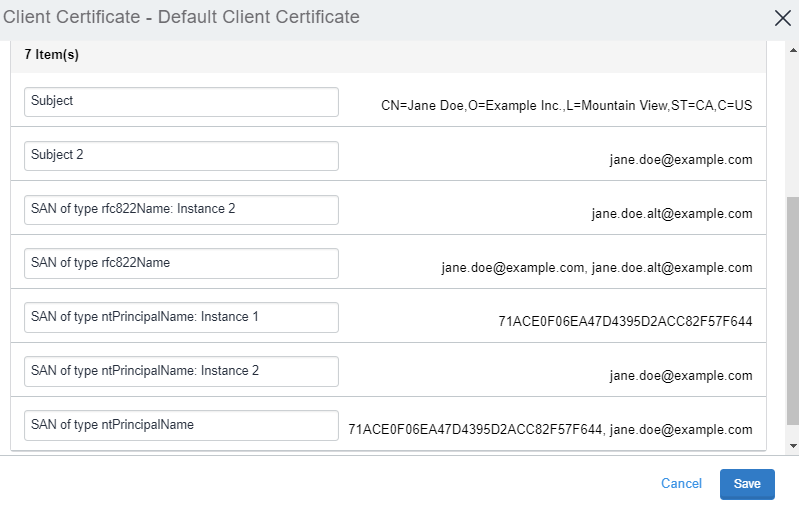This screenshot has height=507, width=799.
Task: Click the jane.doe.alt@example.com Instance 2 value
Action: [672, 214]
